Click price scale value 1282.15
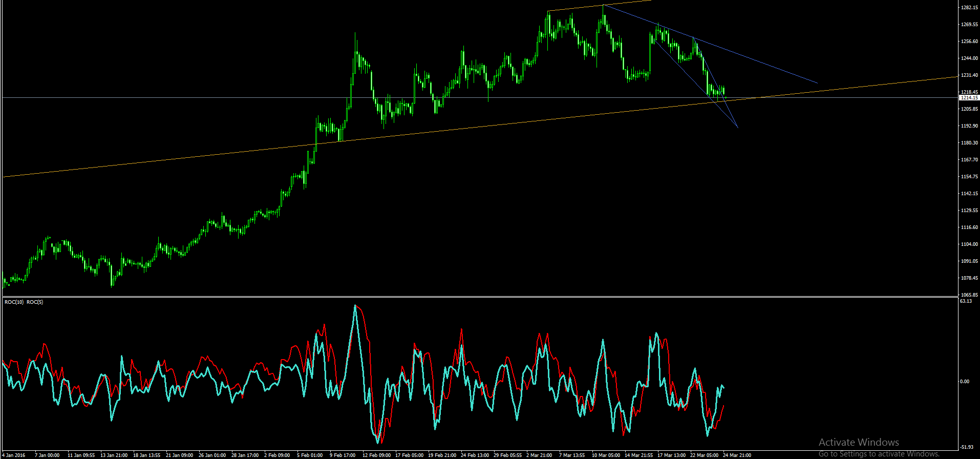This screenshot has width=980, height=459. 969,8
